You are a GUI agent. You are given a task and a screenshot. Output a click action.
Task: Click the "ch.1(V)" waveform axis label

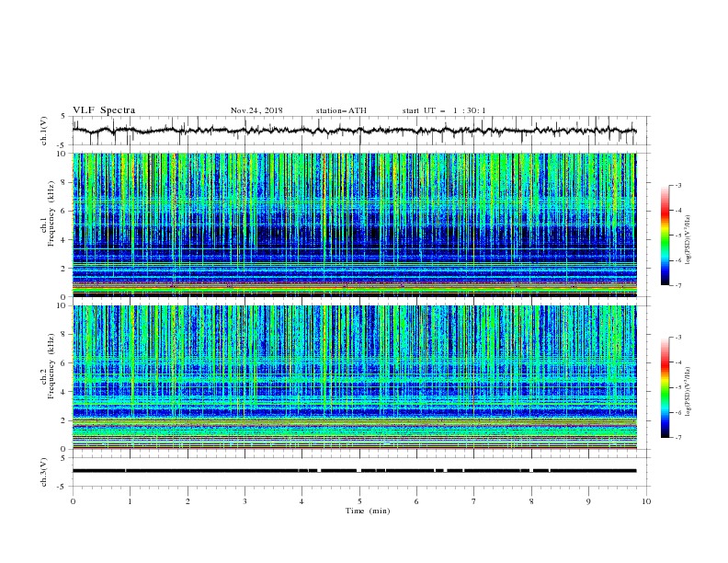point(44,131)
